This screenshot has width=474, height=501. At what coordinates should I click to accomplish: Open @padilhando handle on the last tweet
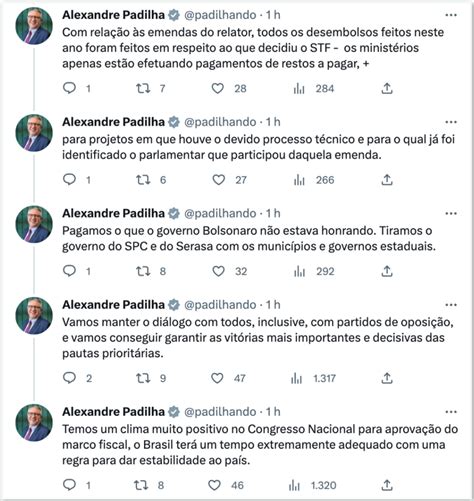tap(220, 412)
